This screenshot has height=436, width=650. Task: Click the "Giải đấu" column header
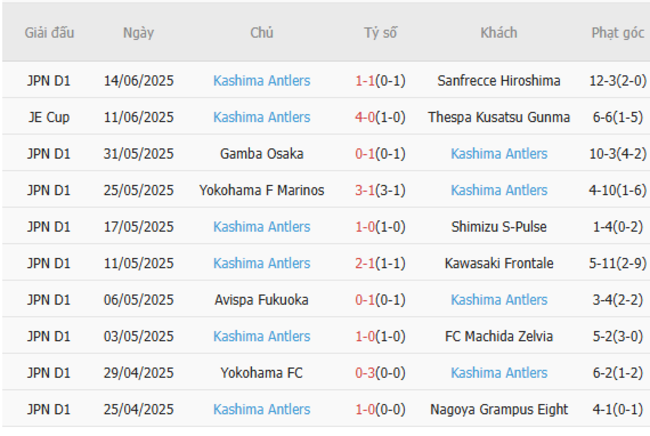pos(50,32)
